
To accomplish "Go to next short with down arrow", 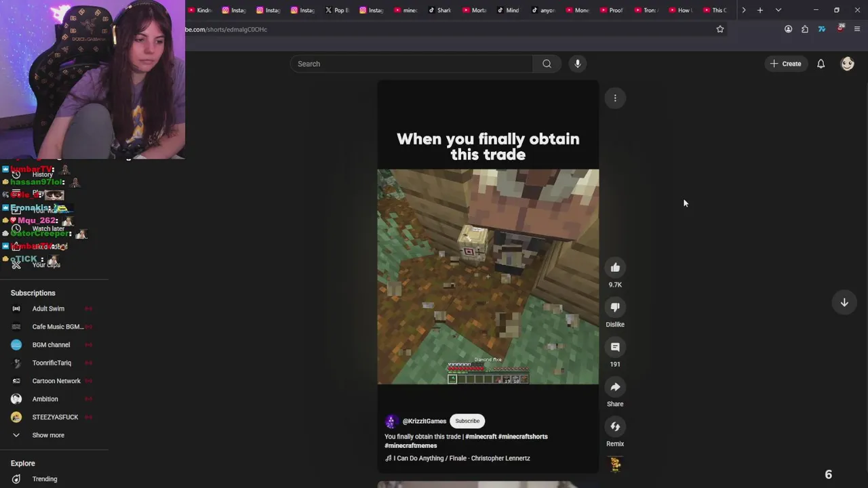I will [x=844, y=302].
